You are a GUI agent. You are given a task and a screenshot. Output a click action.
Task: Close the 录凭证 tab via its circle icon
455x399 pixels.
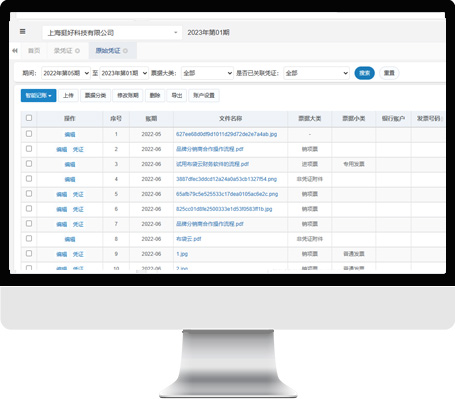pyautogui.click(x=77, y=51)
